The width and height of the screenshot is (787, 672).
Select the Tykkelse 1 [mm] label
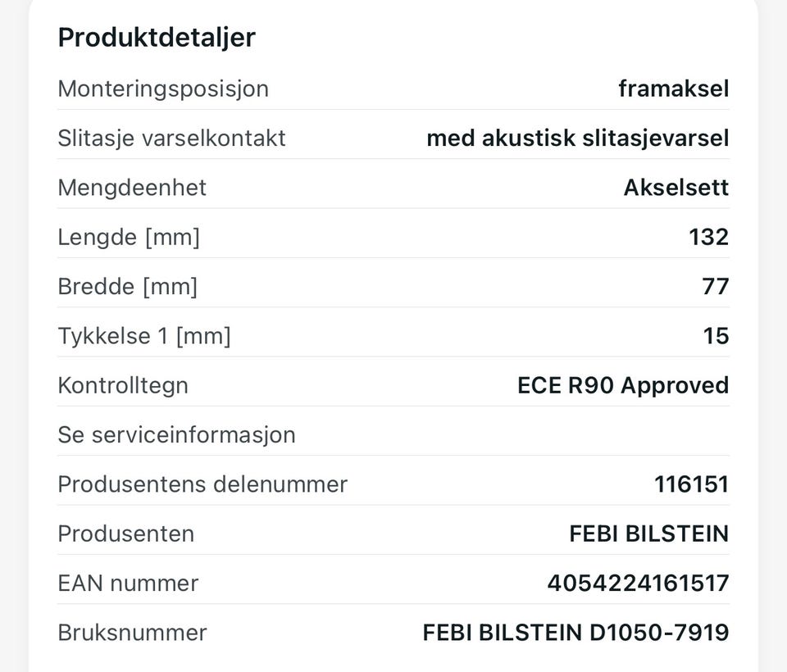[x=144, y=336]
